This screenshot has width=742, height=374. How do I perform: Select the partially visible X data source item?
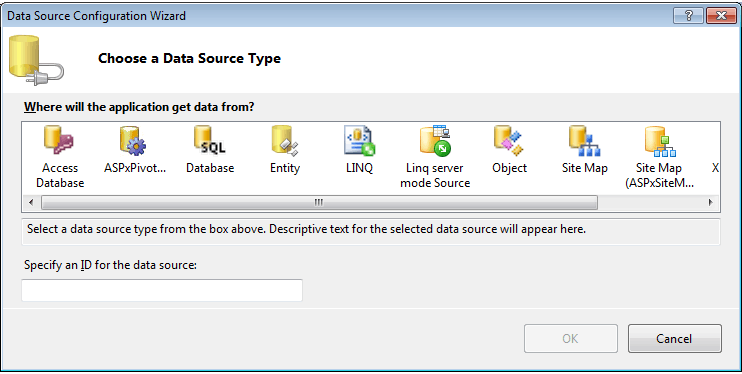[x=715, y=168]
